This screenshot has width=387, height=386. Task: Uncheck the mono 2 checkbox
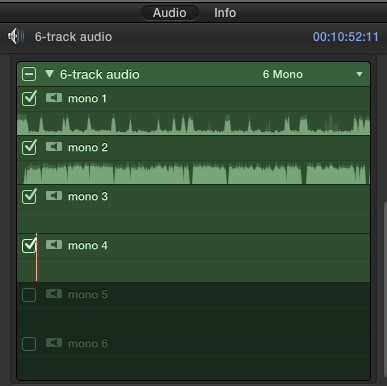tap(29, 147)
